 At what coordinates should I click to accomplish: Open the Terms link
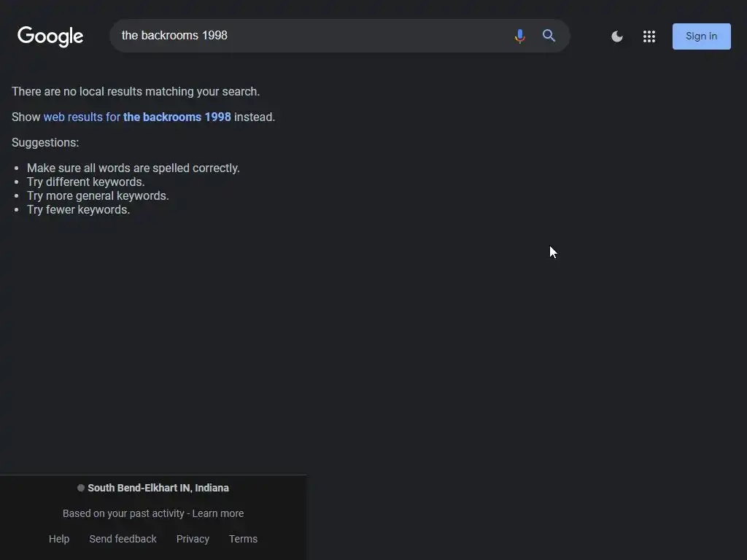[243, 539]
